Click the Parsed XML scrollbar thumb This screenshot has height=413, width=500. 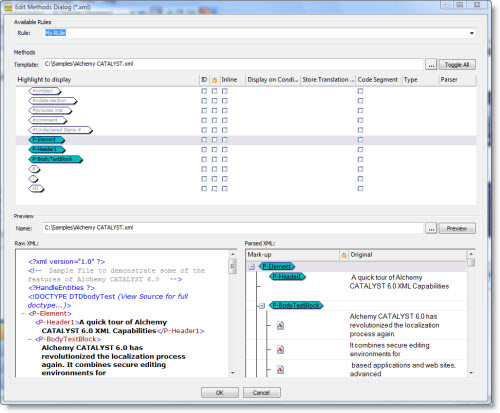[x=471, y=263]
